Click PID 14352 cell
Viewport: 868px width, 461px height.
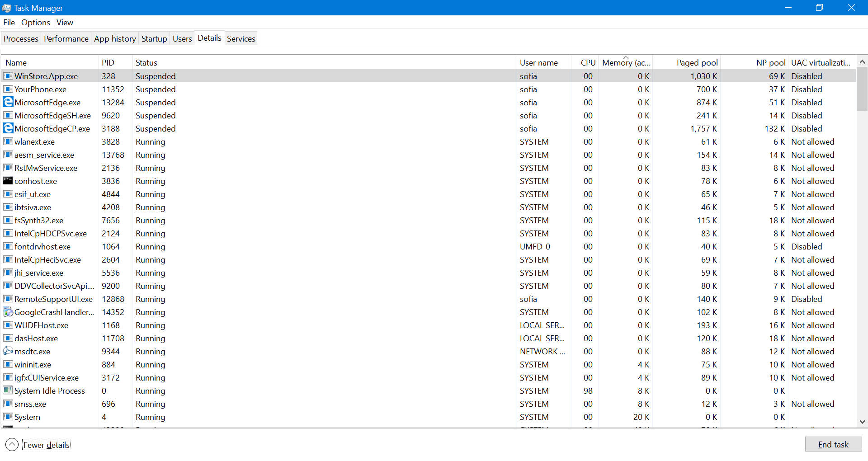pyautogui.click(x=113, y=312)
